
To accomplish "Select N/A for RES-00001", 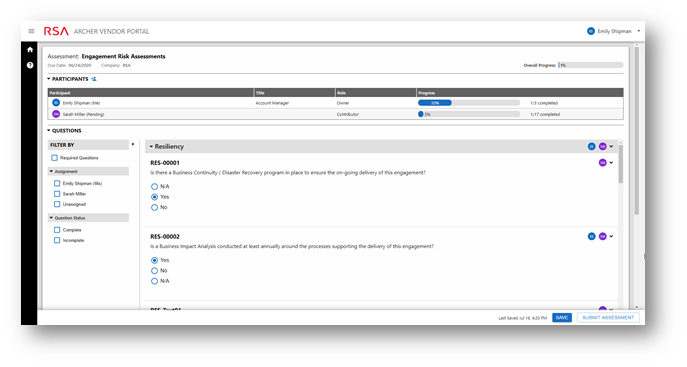I will 154,187.
